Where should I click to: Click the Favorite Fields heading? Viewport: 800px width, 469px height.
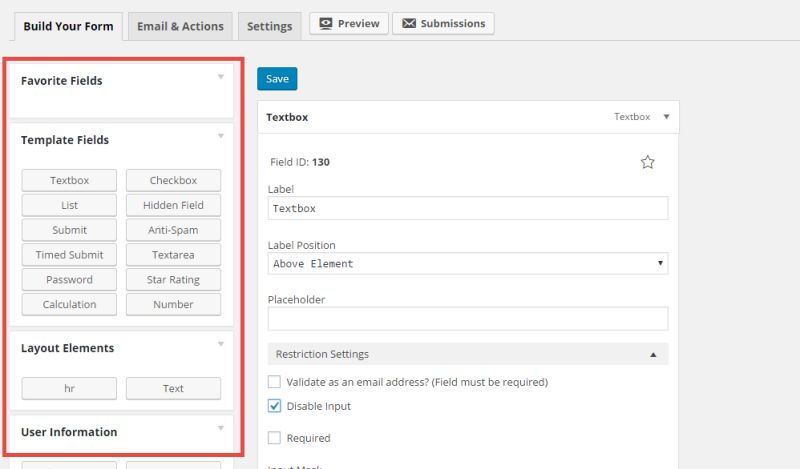[x=62, y=81]
